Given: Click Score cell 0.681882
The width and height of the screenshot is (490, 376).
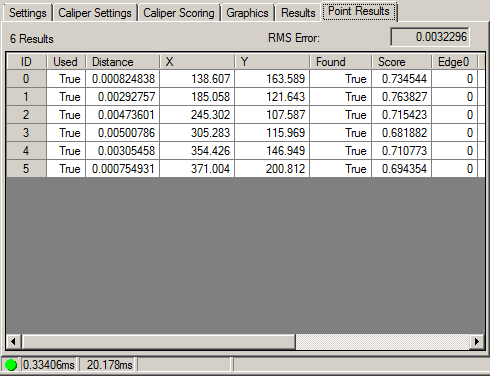Looking at the screenshot, I should (402, 133).
